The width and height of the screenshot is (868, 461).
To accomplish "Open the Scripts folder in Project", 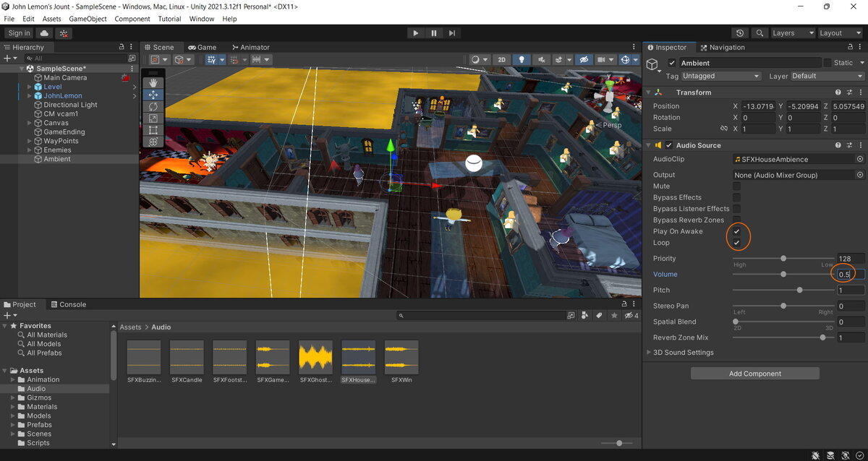I will (x=38, y=443).
